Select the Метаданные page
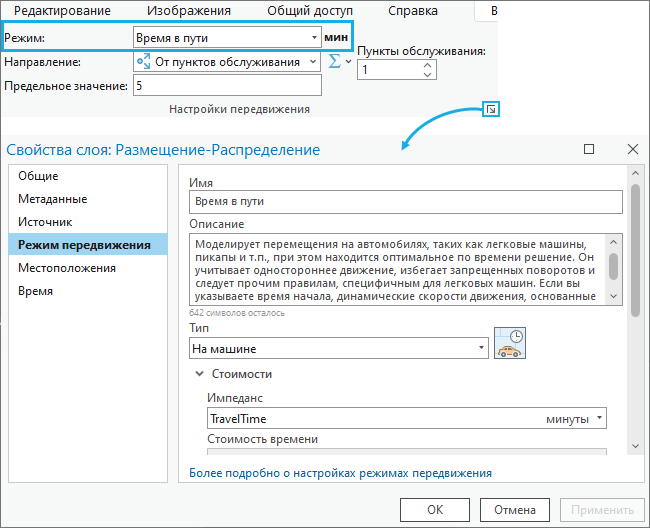Image resolution: width=650 pixels, height=528 pixels. (52, 198)
